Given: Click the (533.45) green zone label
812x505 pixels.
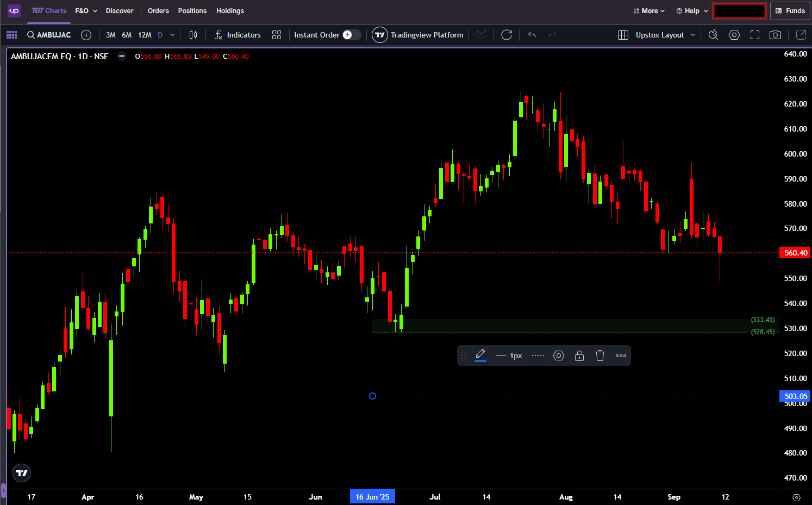Looking at the screenshot, I should point(763,320).
